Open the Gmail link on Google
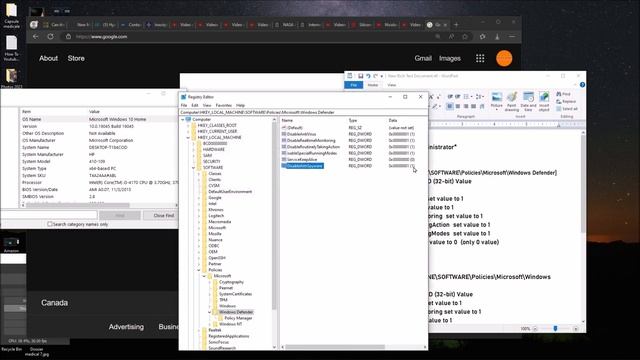 point(423,58)
